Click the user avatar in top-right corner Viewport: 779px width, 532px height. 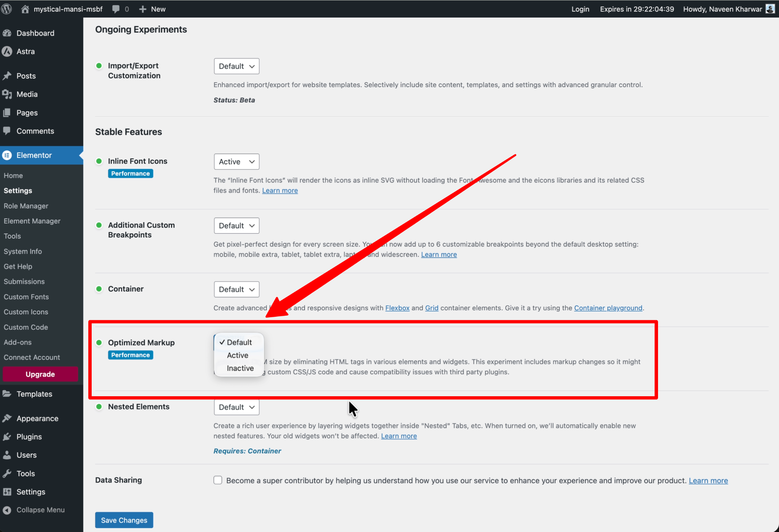pyautogui.click(x=770, y=9)
